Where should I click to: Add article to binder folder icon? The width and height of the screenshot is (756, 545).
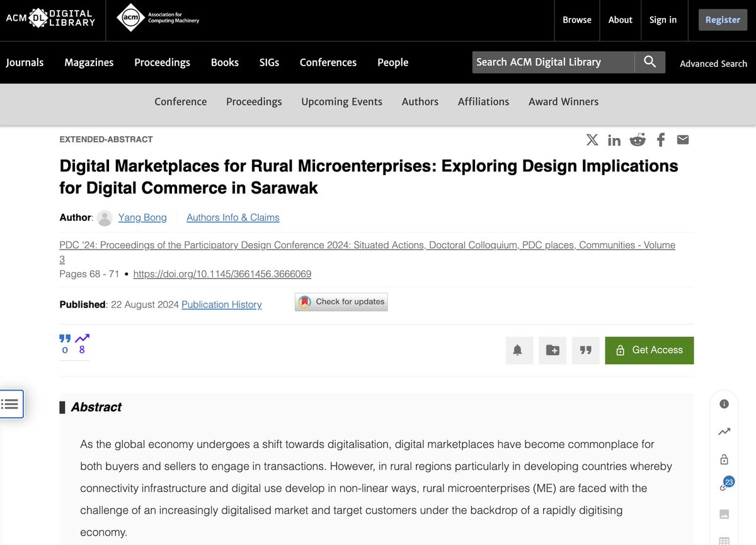553,350
